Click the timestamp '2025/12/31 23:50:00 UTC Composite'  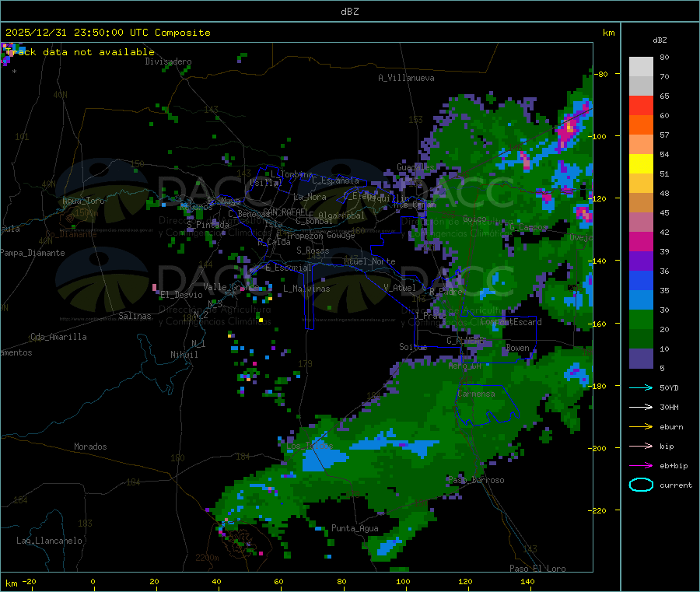tap(107, 33)
